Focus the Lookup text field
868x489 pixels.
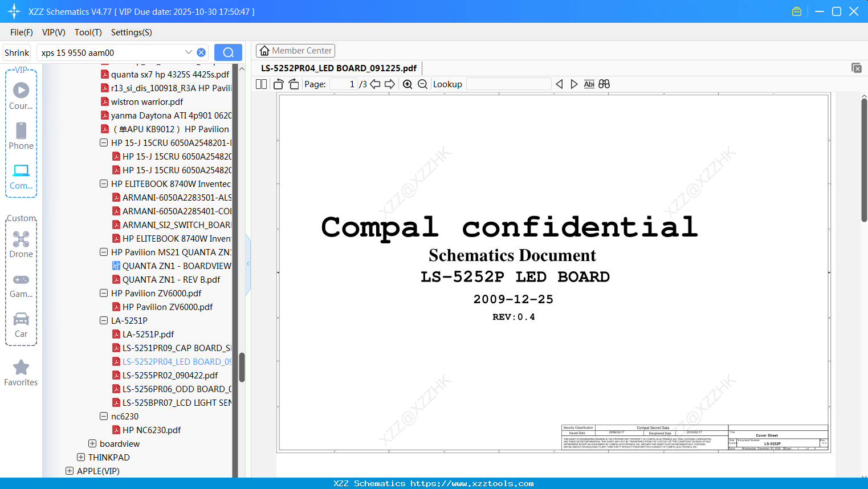coord(509,84)
